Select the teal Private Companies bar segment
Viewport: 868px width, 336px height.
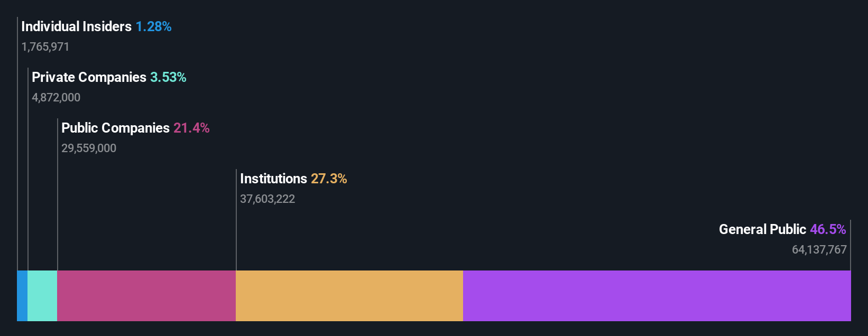[42, 296]
